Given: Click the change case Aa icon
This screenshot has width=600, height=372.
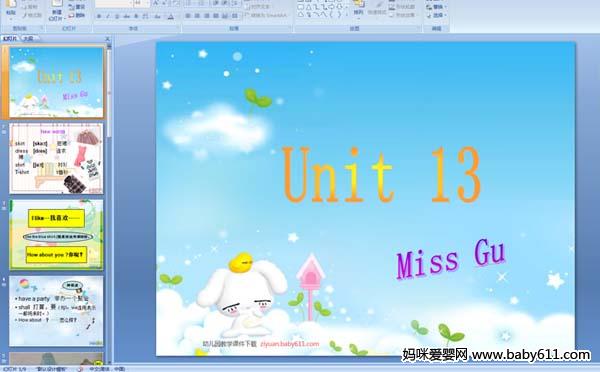Looking at the screenshot, I should 158,16.
